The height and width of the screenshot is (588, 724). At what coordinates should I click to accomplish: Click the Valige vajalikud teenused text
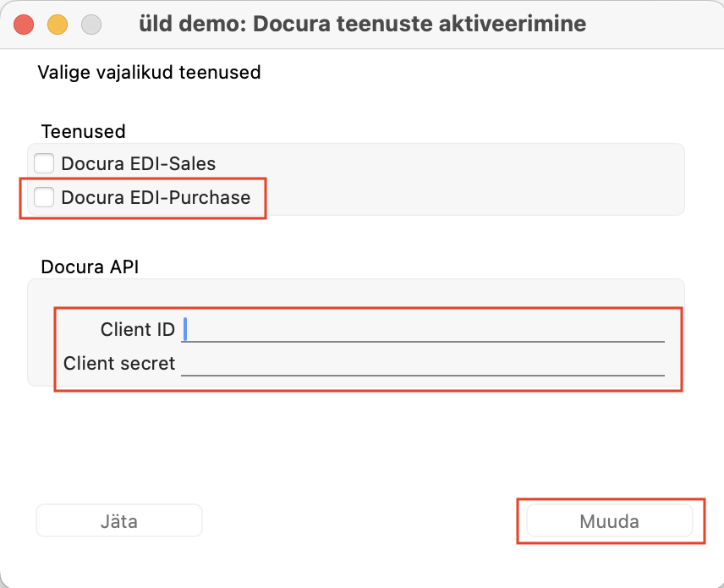[149, 73]
